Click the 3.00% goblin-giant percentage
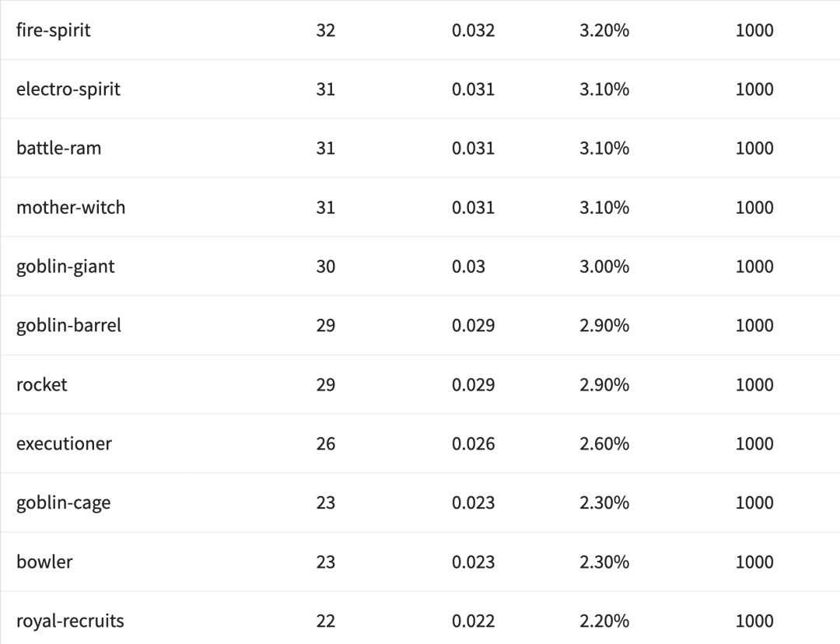This screenshot has height=644, width=840. click(x=604, y=267)
